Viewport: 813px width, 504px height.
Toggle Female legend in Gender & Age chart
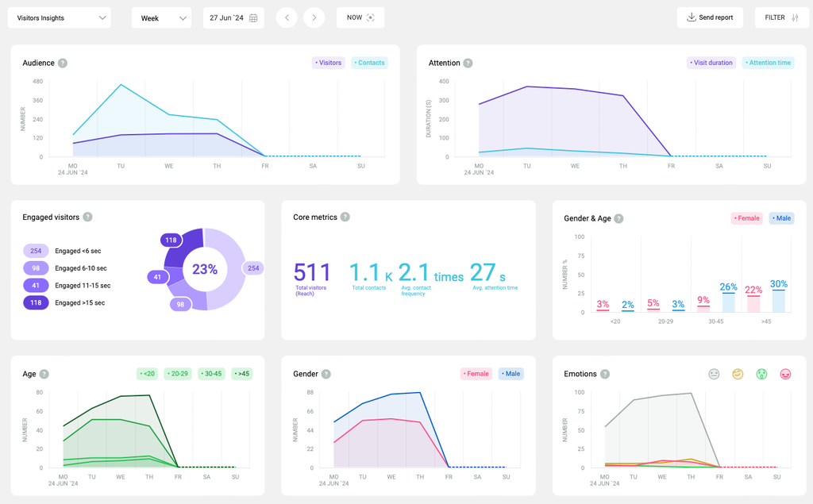pos(746,218)
